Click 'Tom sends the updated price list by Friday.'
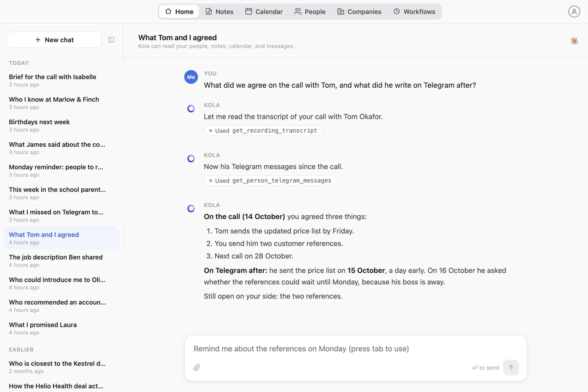Screen dimensions: 588x392 pyautogui.click(x=284, y=231)
